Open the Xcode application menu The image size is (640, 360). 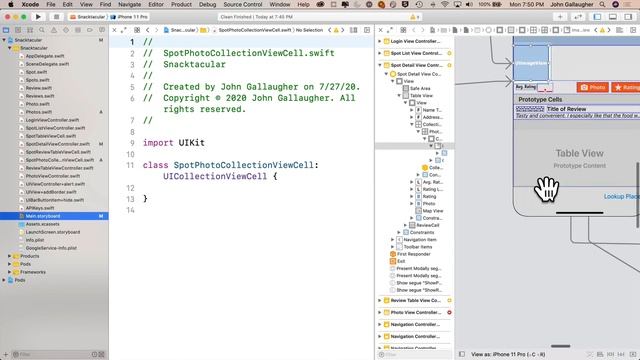click(x=30, y=4)
